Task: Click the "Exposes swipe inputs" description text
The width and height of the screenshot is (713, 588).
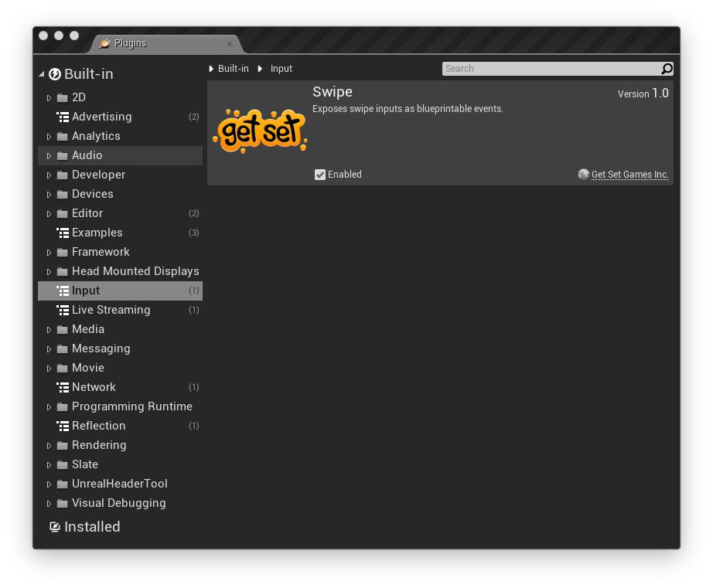Action: (408, 109)
